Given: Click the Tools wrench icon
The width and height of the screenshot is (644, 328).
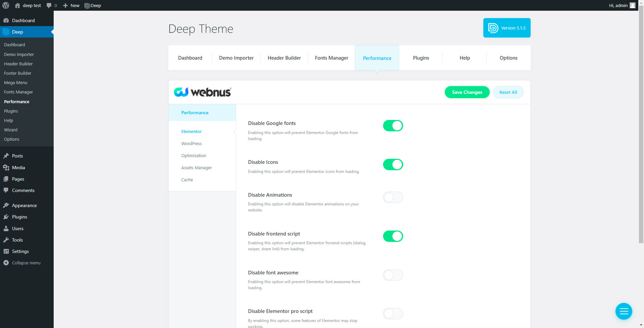Looking at the screenshot, I should coord(6,240).
